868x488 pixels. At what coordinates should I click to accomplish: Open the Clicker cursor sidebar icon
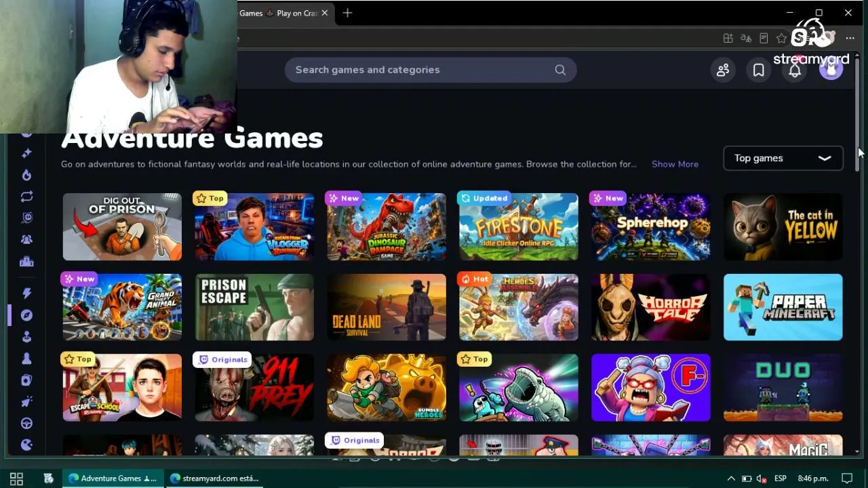pos(26,402)
